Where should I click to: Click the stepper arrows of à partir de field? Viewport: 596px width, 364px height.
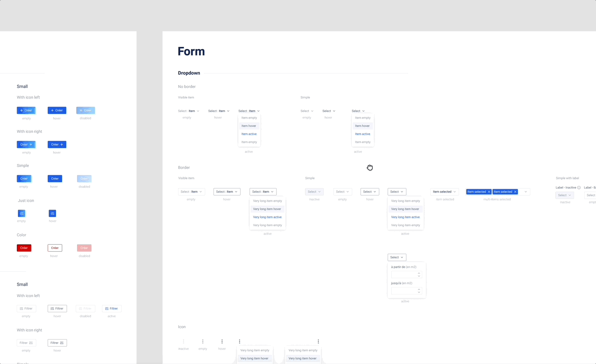[x=419, y=275]
